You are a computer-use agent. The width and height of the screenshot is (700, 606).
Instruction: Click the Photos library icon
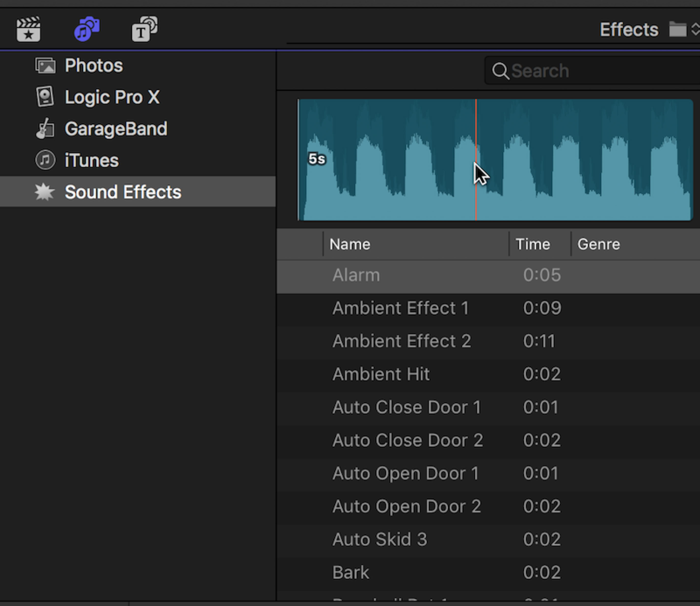pyautogui.click(x=45, y=65)
